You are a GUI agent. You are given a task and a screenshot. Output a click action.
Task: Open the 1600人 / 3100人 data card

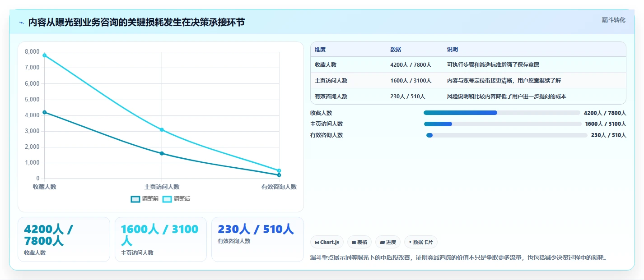click(161, 239)
